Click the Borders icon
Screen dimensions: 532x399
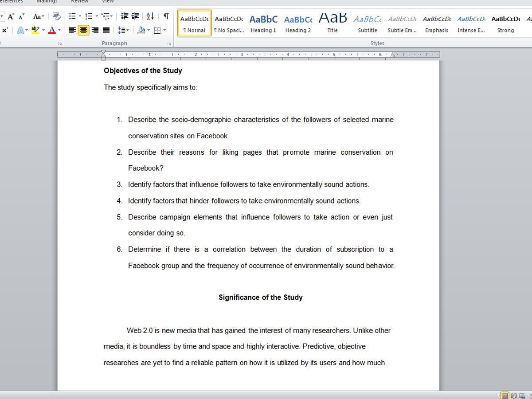click(x=157, y=30)
